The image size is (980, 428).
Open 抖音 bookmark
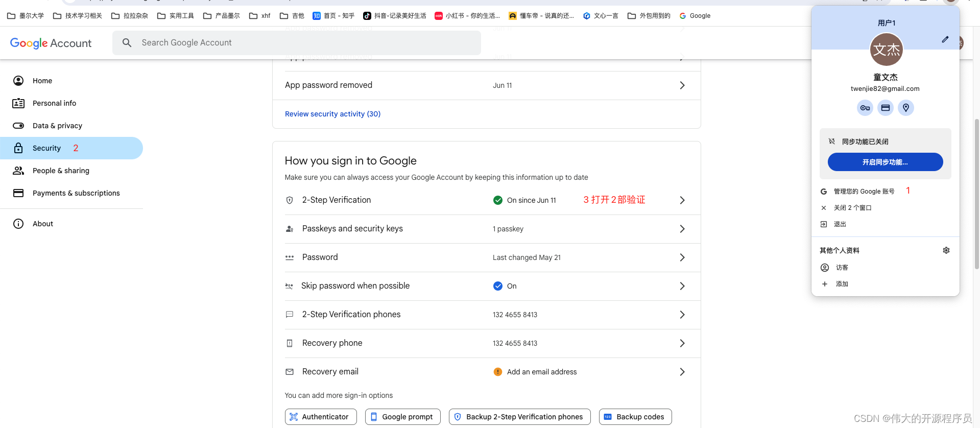tap(395, 16)
